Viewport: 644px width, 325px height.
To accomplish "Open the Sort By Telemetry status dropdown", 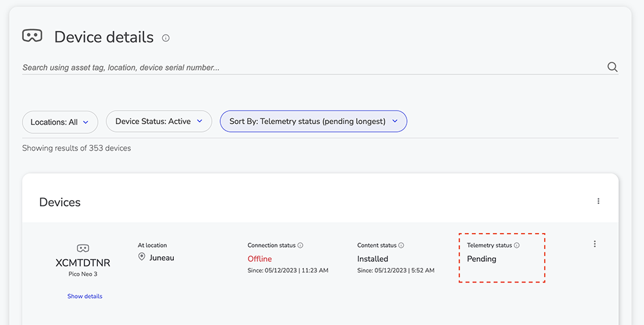I will pos(314,122).
